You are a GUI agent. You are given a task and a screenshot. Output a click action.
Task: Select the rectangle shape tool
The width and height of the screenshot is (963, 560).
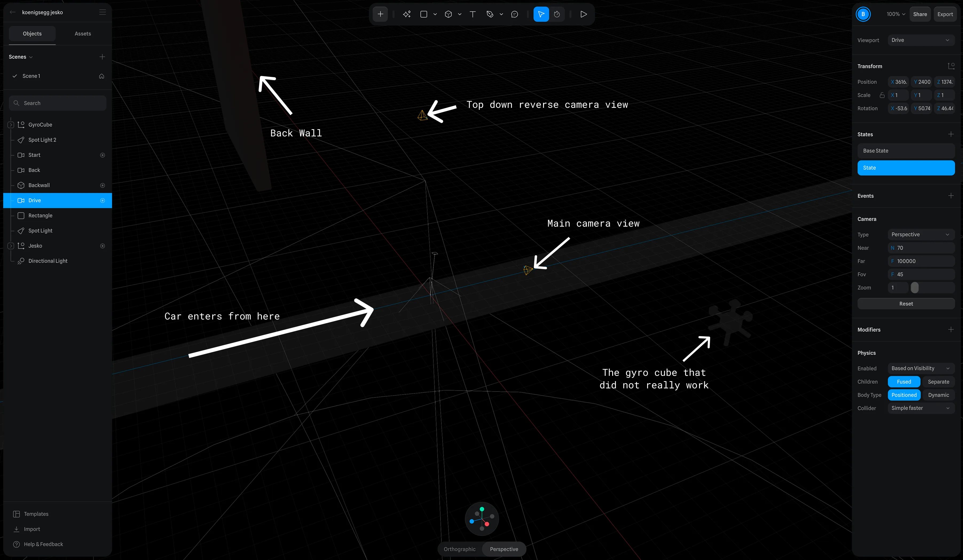(423, 14)
